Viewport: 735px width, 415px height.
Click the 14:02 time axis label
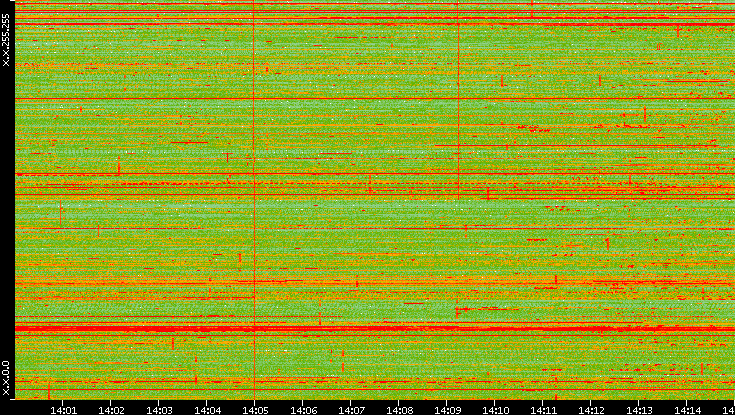111,410
